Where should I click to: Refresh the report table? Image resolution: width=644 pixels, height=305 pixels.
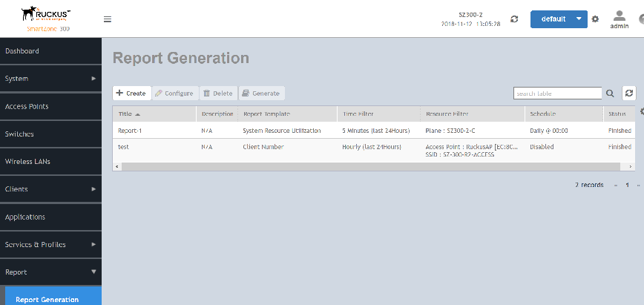(630, 94)
